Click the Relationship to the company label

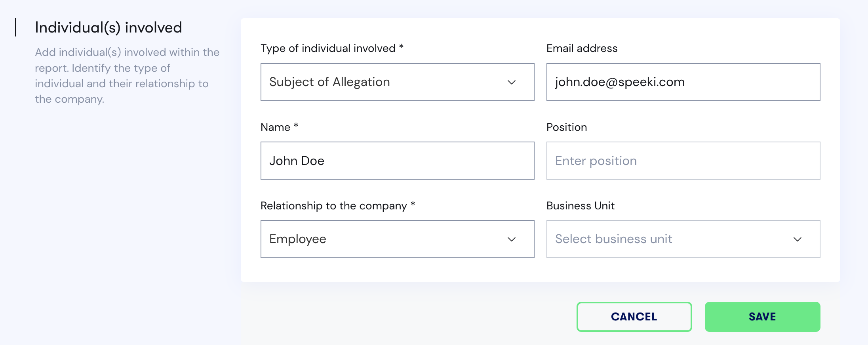[x=338, y=206]
